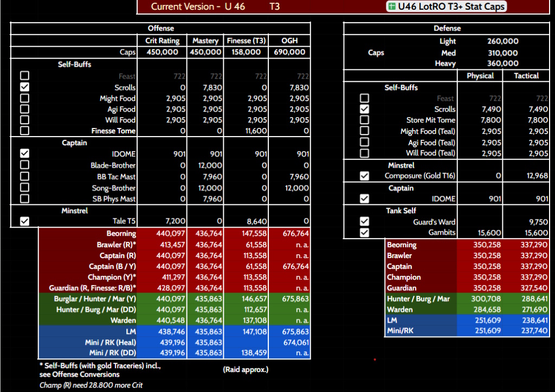Check the Will Food (Teal) defense checkbox
555x392 pixels.
pyautogui.click(x=364, y=153)
